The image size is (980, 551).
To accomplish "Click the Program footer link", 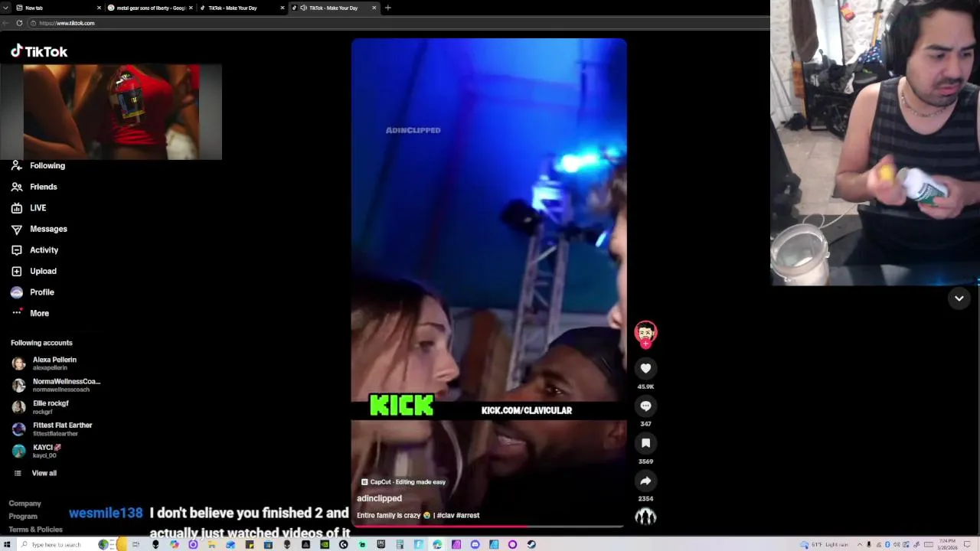I will tap(23, 517).
